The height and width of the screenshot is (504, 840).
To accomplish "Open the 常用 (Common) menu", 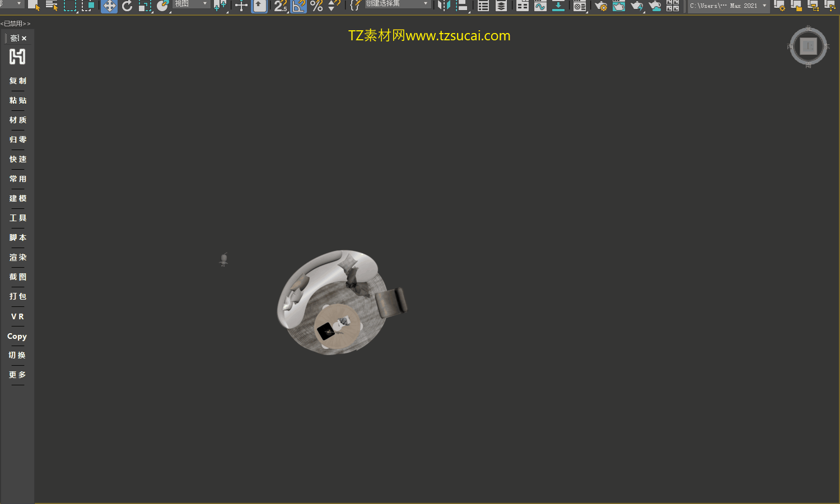I will click(18, 179).
